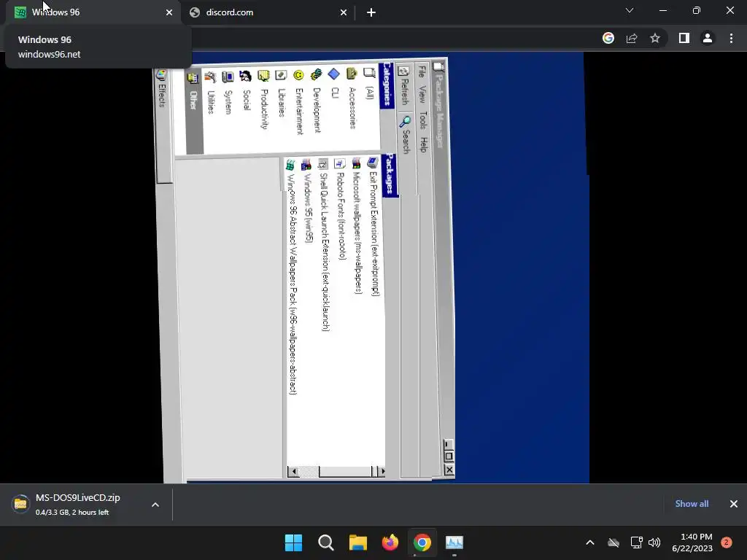This screenshot has height=560, width=747.
Task: Switch to the discord.com tab
Action: pyautogui.click(x=269, y=12)
